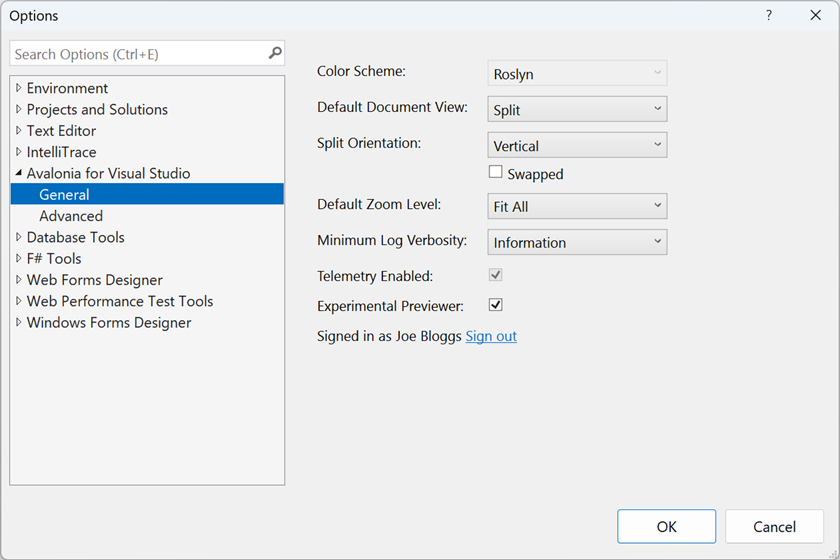Select F# Tools category
Screen dimensions: 840x560
pyautogui.click(x=54, y=258)
